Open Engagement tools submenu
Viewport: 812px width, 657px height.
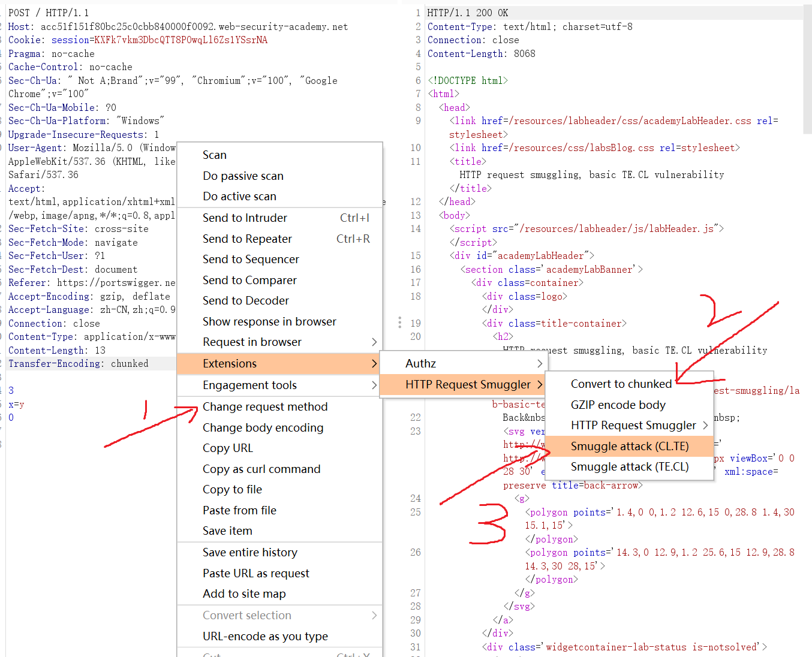279,385
